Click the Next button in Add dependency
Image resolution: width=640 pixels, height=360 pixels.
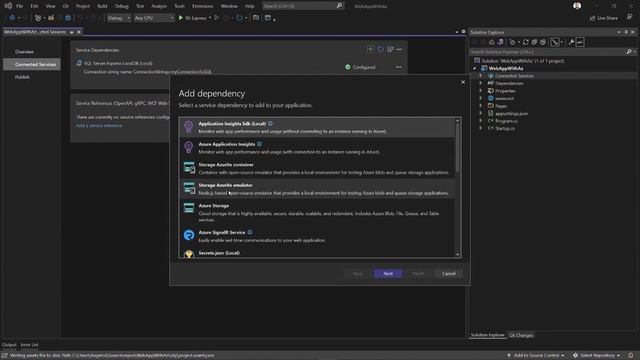coord(388,273)
